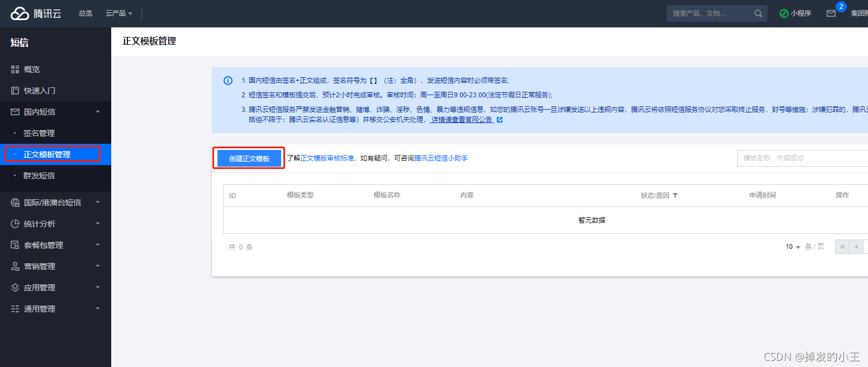The height and width of the screenshot is (367, 868).
Task: Click the 正文模板管理 page title
Action: click(x=149, y=41)
